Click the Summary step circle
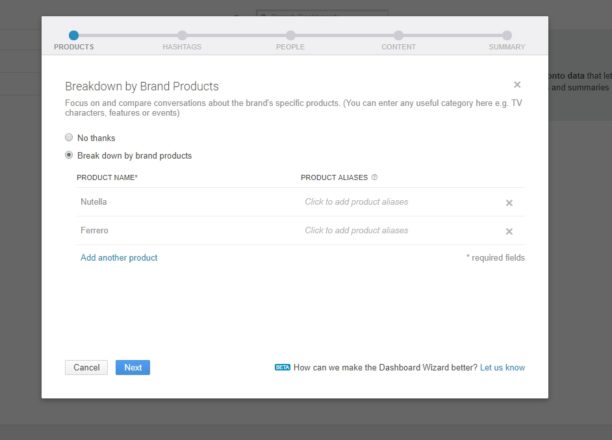The width and height of the screenshot is (612, 440). click(507, 35)
